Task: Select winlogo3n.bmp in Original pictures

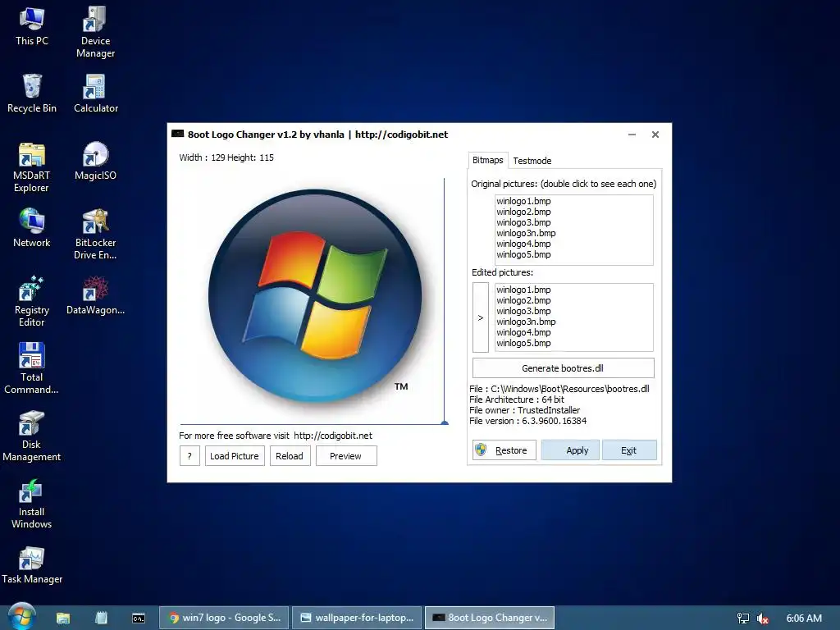Action: pos(526,233)
